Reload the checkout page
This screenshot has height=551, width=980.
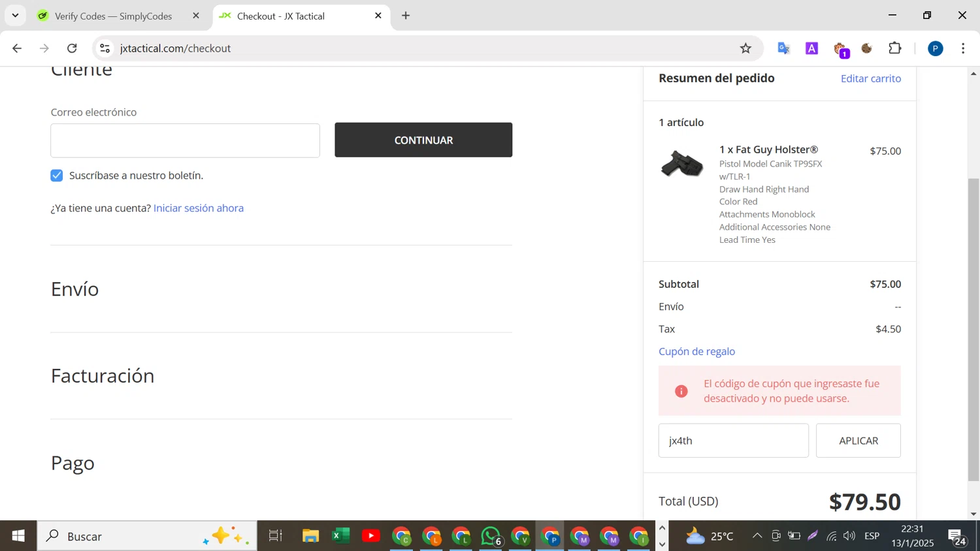tap(72, 48)
